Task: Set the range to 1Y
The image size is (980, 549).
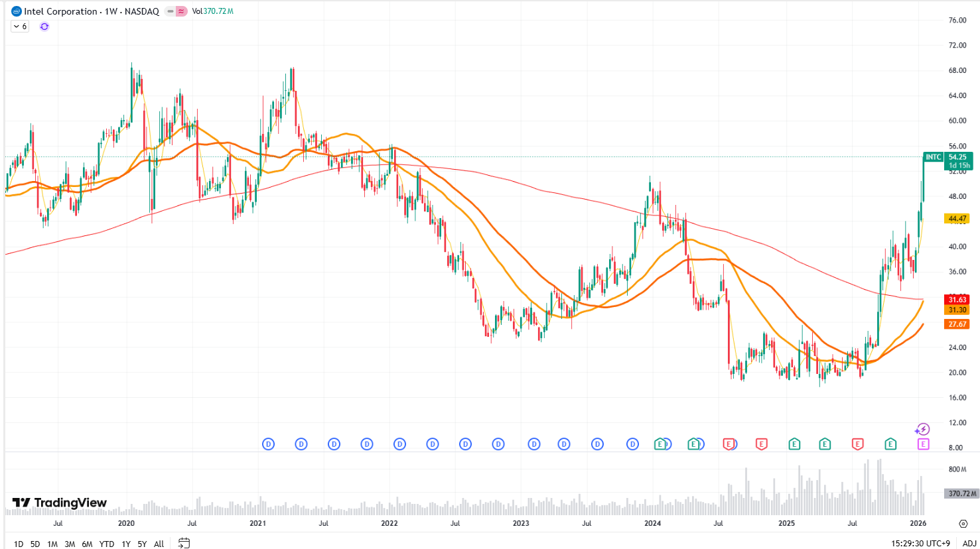Action: point(126,544)
